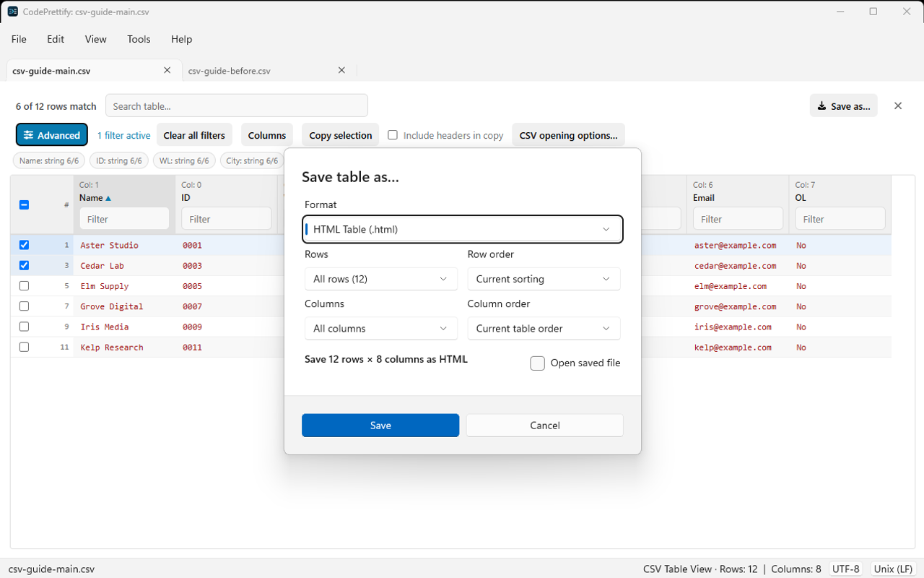The width and height of the screenshot is (924, 578).
Task: Close the csv-guide-before.csv tab
Action: point(342,70)
